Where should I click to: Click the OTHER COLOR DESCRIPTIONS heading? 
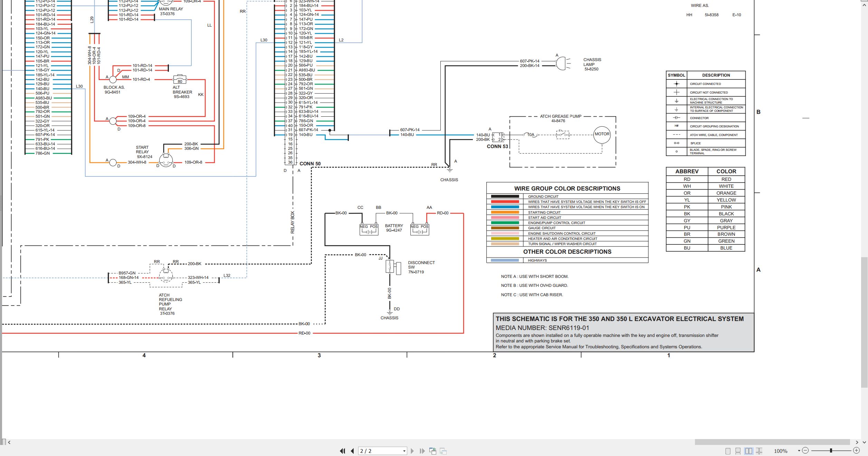(567, 252)
